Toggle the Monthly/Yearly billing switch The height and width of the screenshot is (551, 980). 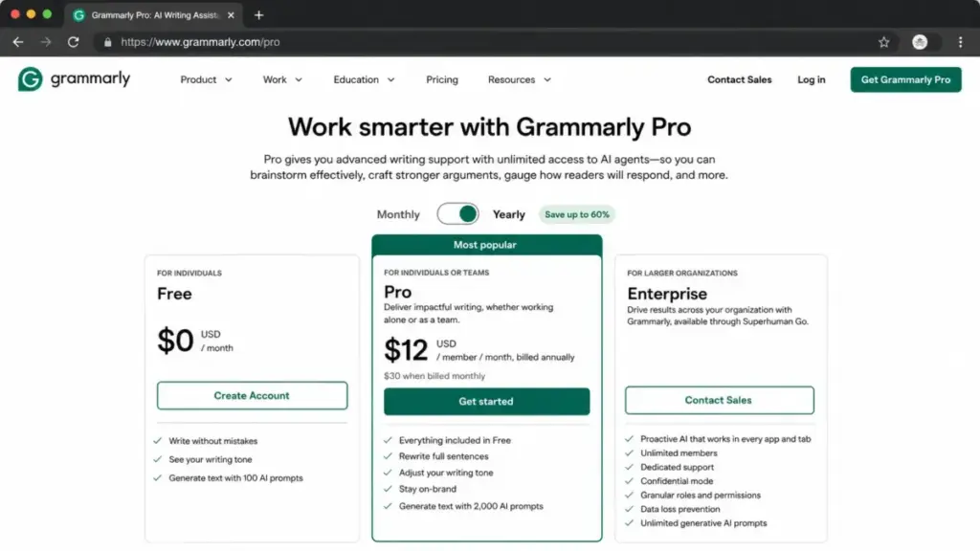tap(457, 214)
